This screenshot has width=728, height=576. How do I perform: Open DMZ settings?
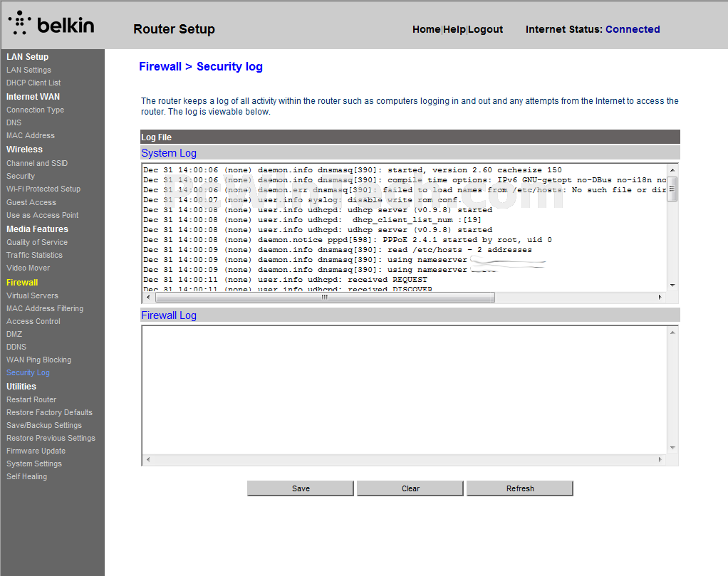pyautogui.click(x=14, y=334)
